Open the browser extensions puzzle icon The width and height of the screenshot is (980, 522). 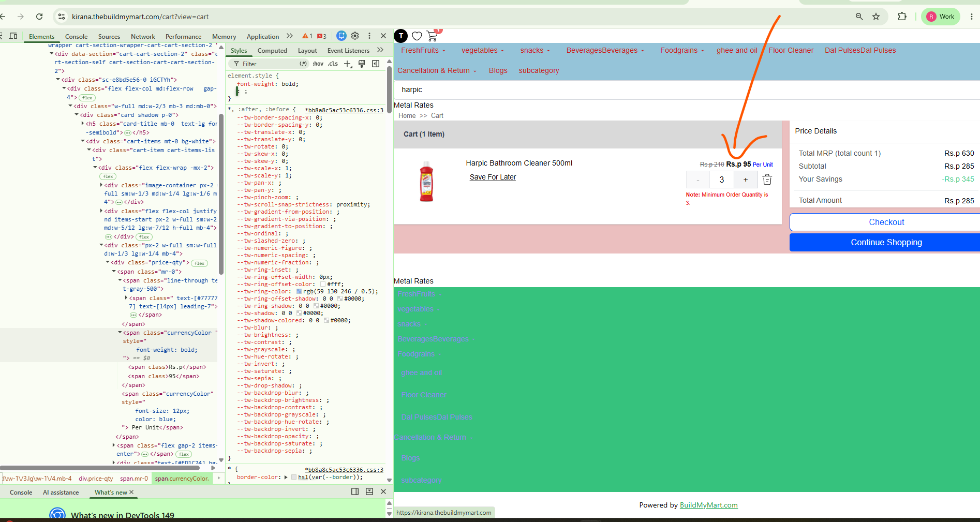coord(902,17)
